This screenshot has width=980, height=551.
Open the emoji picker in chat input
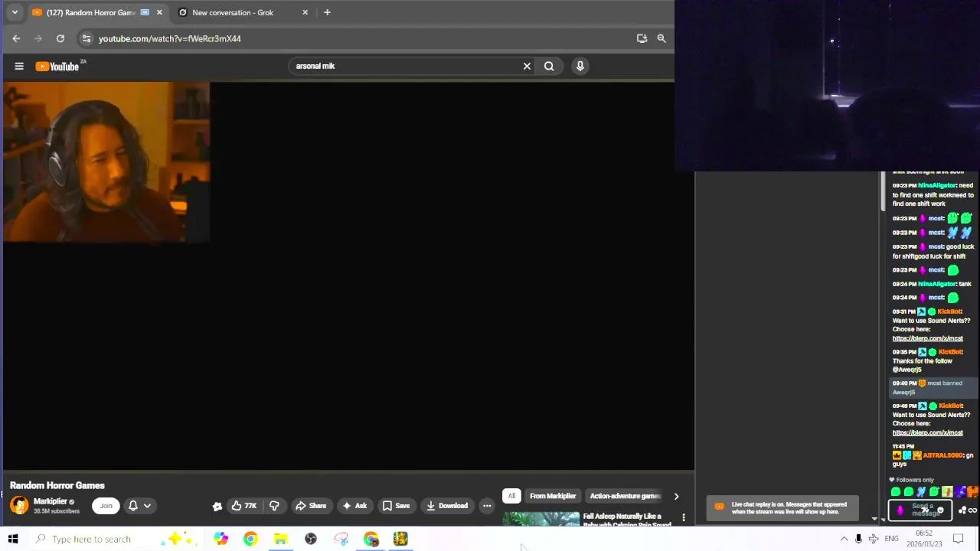(940, 510)
